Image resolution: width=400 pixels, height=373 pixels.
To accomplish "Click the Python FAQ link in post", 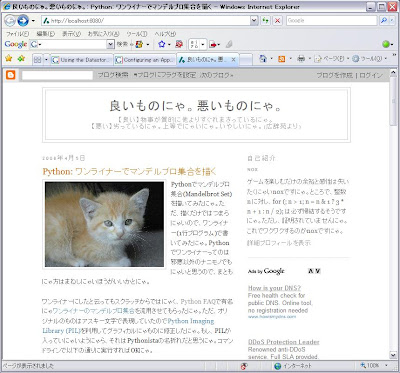I will click(199, 301).
